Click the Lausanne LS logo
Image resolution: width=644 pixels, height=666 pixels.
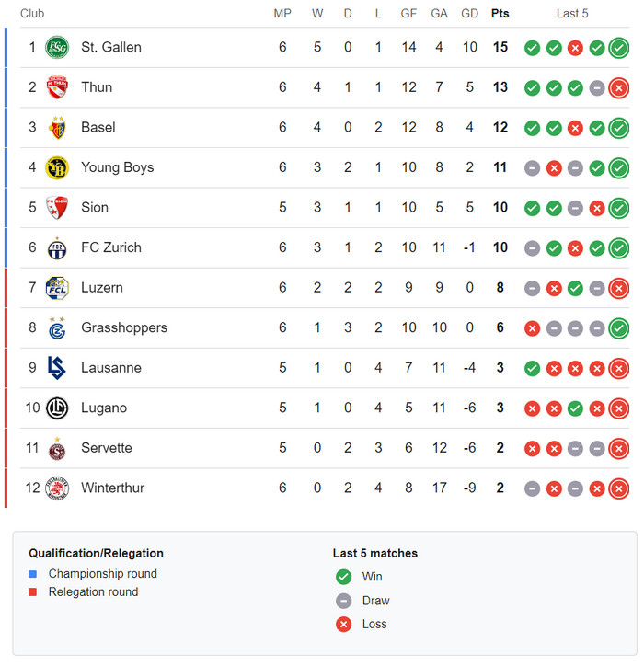coord(57,368)
